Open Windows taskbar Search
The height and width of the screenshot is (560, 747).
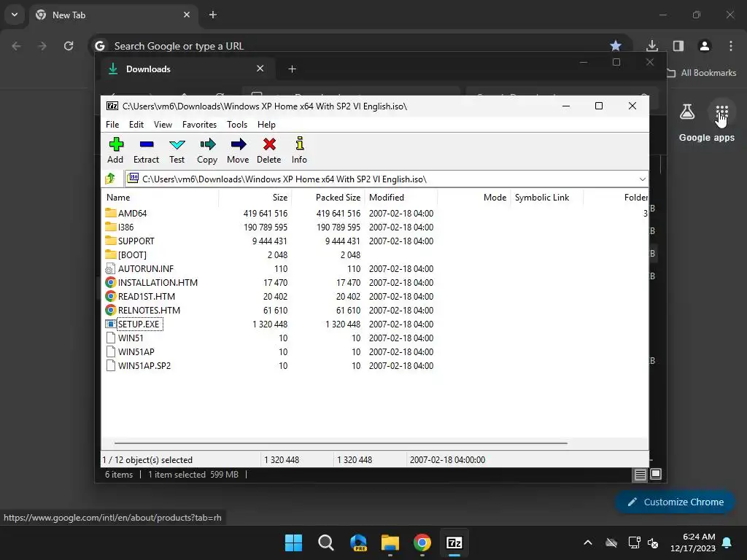pyautogui.click(x=326, y=542)
